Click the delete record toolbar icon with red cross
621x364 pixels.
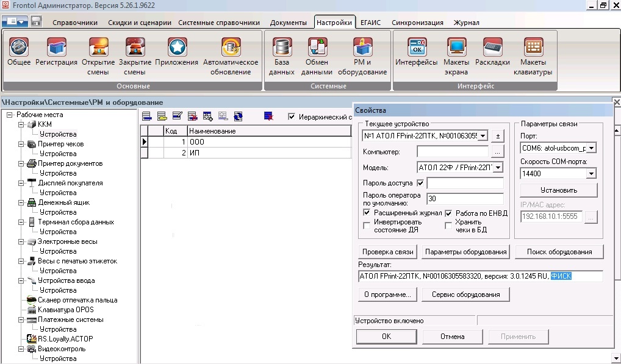(193, 116)
